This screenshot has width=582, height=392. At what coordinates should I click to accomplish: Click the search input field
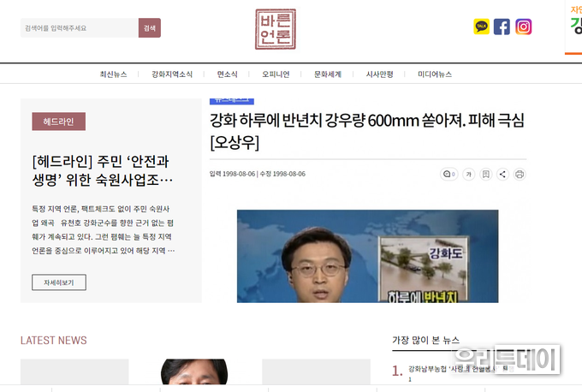click(x=80, y=28)
